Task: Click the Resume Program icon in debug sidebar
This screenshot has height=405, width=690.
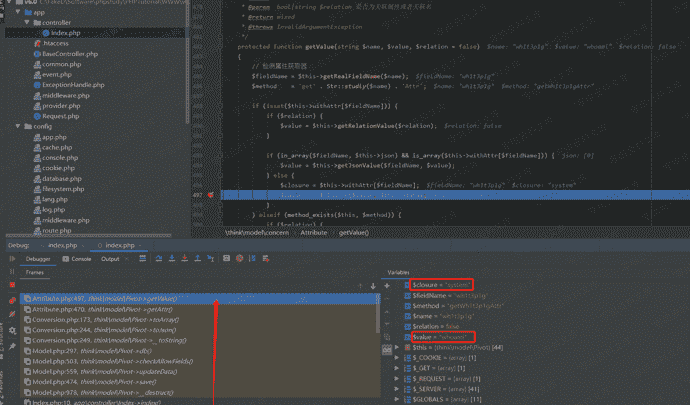Action: pos(12,272)
